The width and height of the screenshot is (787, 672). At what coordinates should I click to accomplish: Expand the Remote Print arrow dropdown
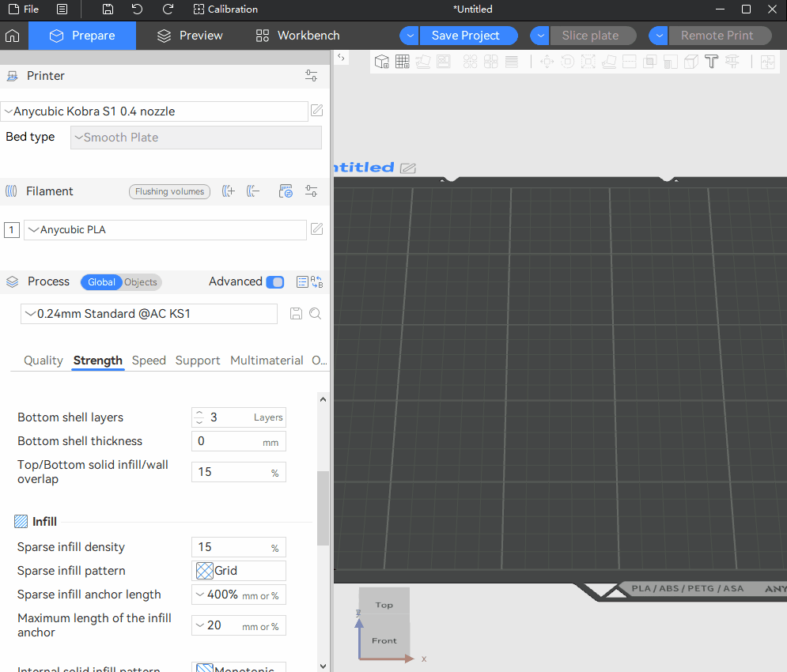[x=659, y=36]
